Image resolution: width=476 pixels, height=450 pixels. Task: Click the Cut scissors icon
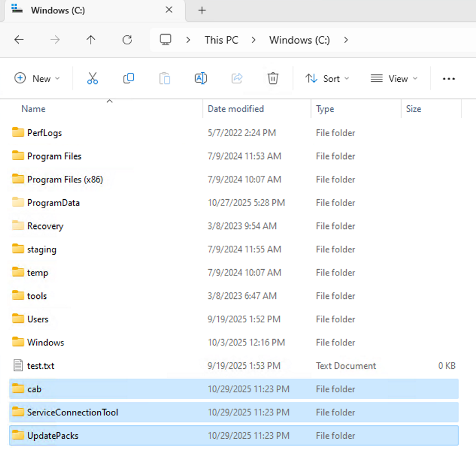(x=92, y=78)
